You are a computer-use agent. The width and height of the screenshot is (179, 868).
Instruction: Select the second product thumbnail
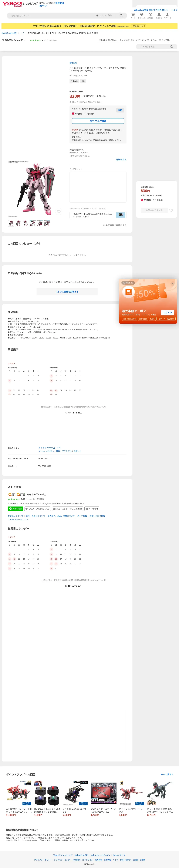pyautogui.click(x=18, y=223)
